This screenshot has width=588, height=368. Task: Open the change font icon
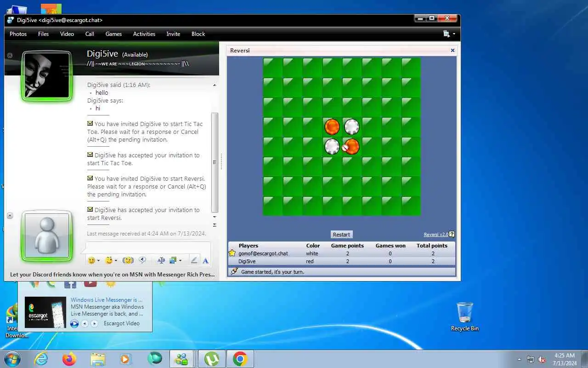click(x=161, y=260)
